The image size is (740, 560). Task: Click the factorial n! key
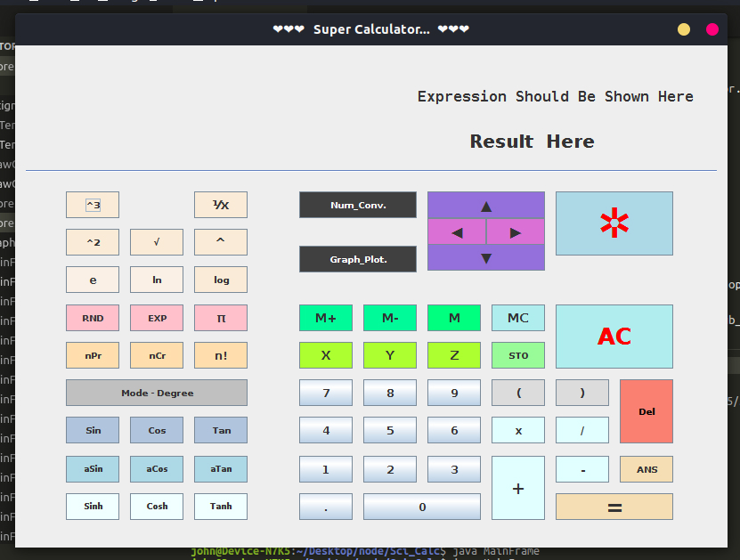220,354
